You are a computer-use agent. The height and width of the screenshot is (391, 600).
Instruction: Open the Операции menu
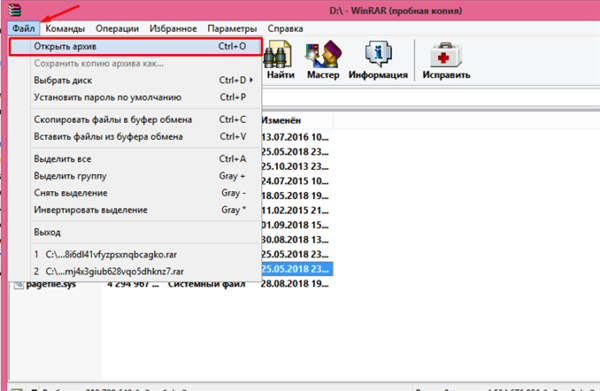117,29
